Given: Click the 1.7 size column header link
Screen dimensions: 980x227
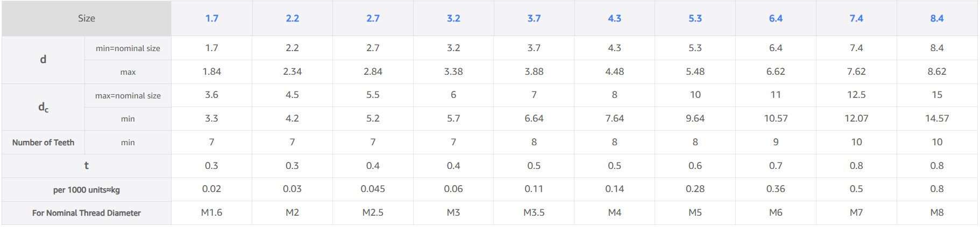Looking at the screenshot, I should tap(211, 18).
